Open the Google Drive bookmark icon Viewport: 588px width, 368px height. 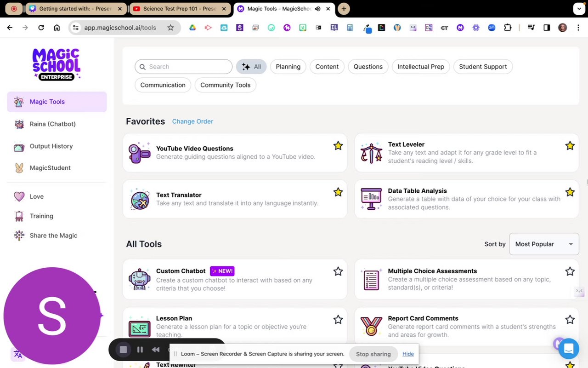tap(192, 28)
